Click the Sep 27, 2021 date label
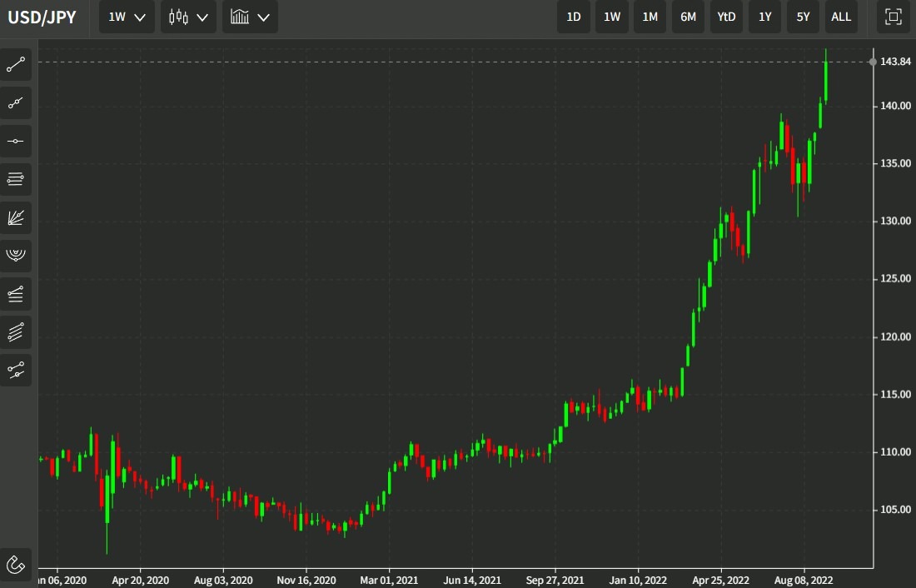The width and height of the screenshot is (916, 588). [555, 581]
